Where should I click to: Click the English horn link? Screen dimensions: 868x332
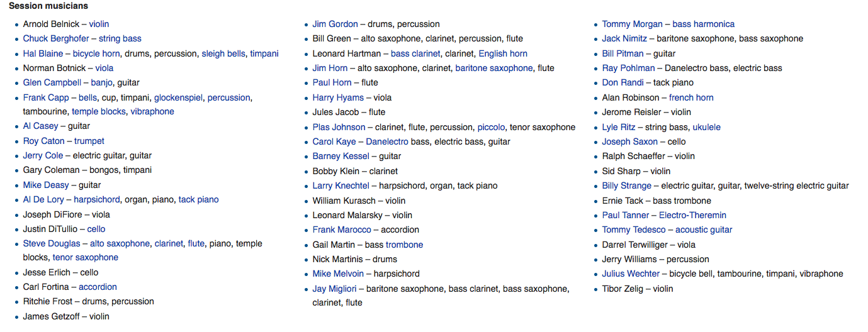click(503, 53)
